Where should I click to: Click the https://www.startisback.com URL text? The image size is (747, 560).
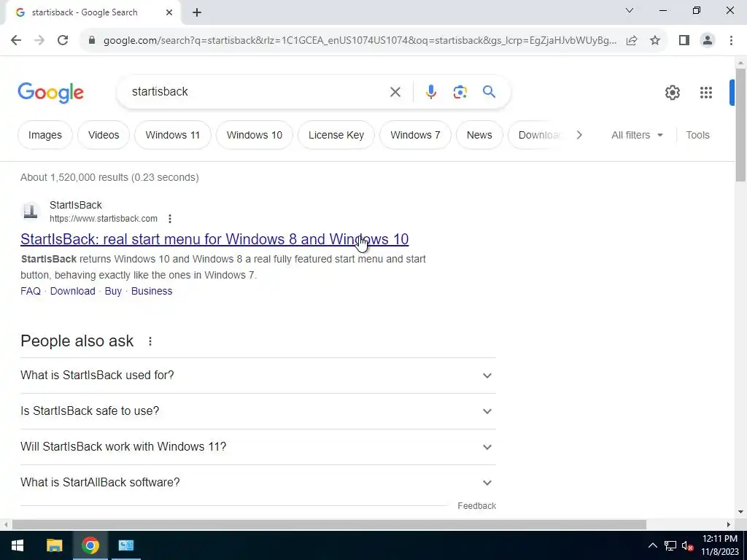pyautogui.click(x=104, y=219)
